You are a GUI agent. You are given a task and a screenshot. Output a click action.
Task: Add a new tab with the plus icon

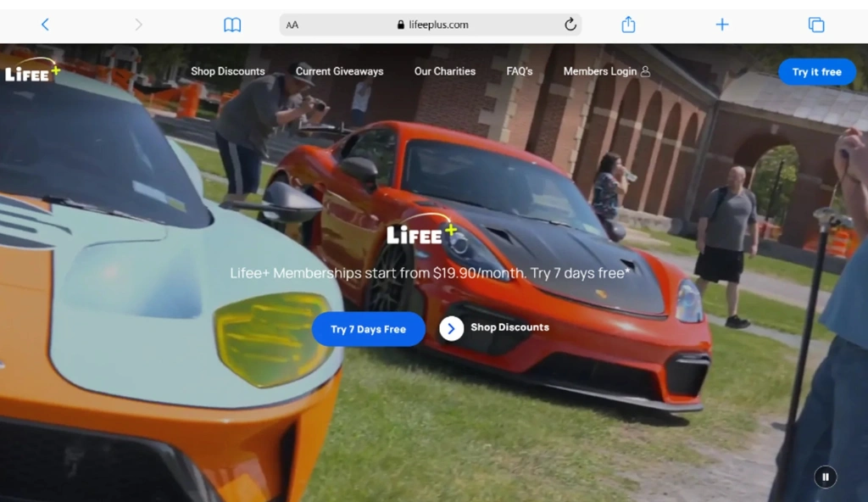coord(722,25)
